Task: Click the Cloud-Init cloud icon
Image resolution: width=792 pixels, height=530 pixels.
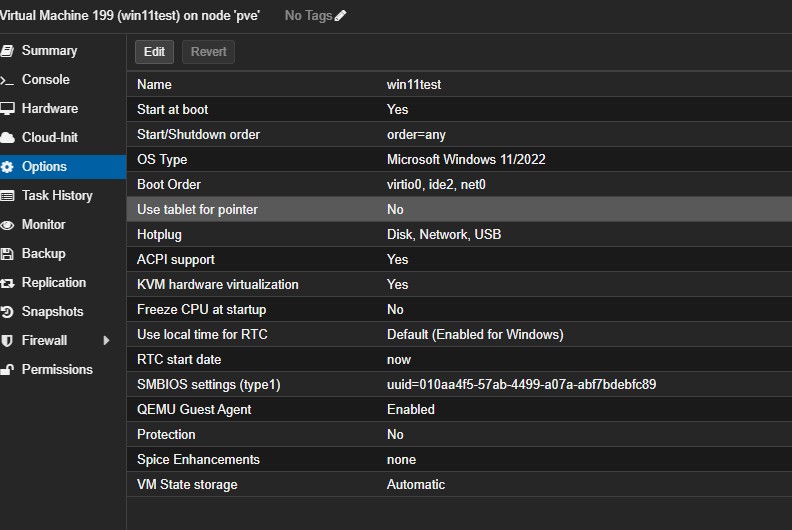Action: point(7,138)
